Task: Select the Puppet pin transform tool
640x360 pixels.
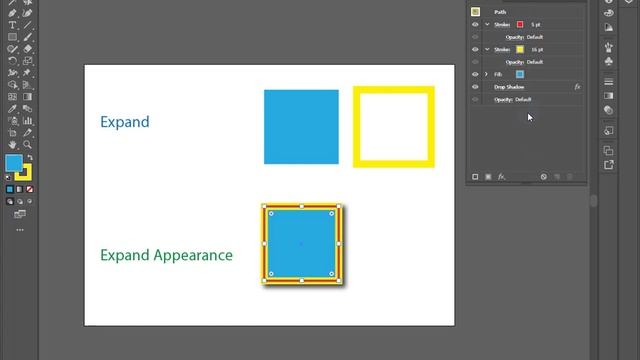Action: [x=27, y=73]
